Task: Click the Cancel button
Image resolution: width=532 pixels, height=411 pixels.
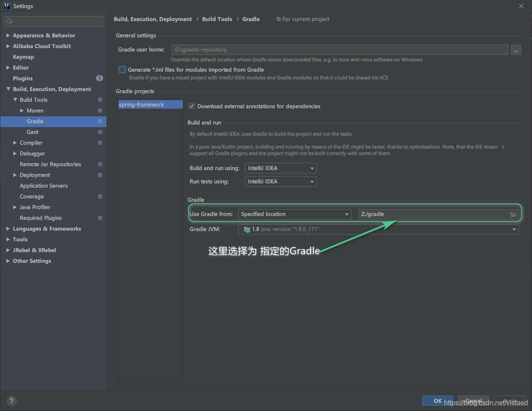Action: pyautogui.click(x=473, y=400)
